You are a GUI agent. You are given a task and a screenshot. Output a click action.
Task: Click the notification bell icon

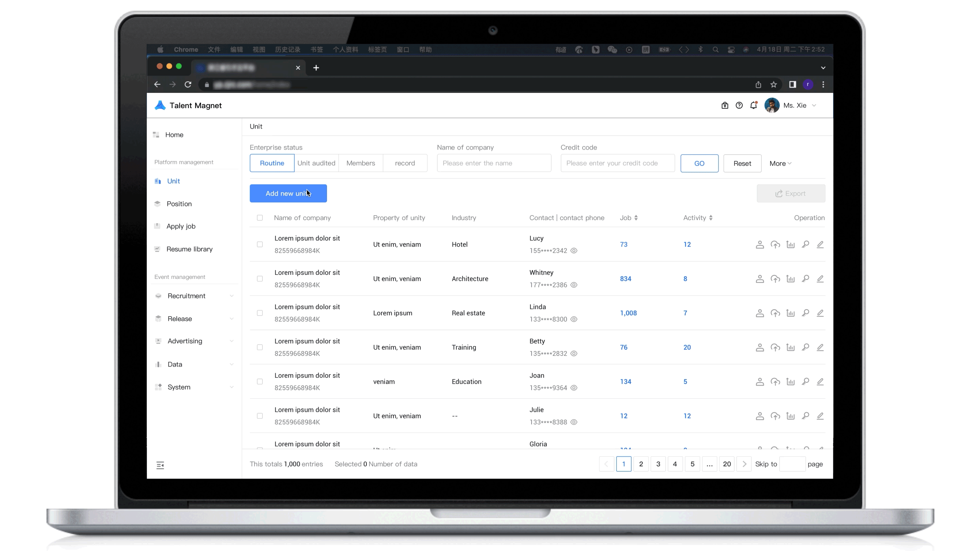753,105
